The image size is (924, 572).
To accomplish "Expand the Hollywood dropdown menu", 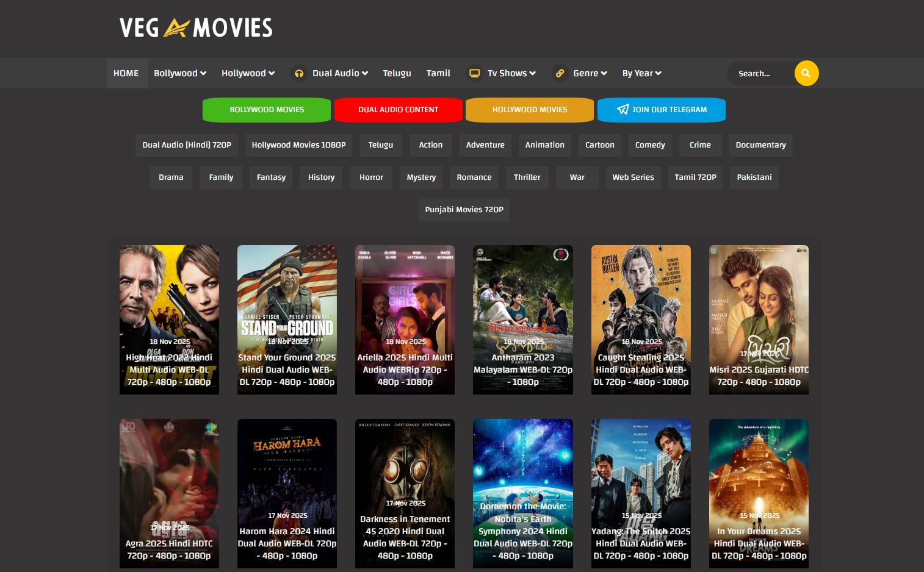I will tap(248, 73).
